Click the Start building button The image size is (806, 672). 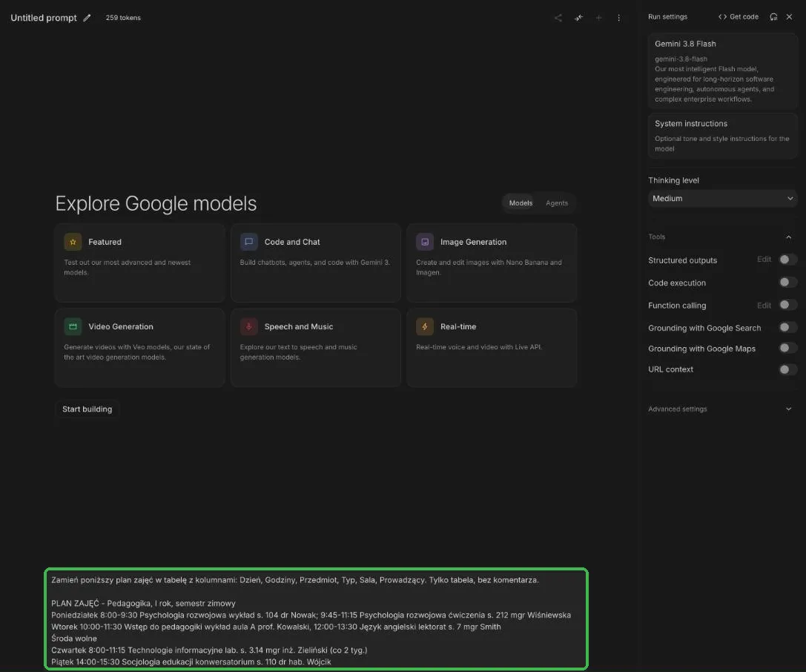(x=87, y=409)
